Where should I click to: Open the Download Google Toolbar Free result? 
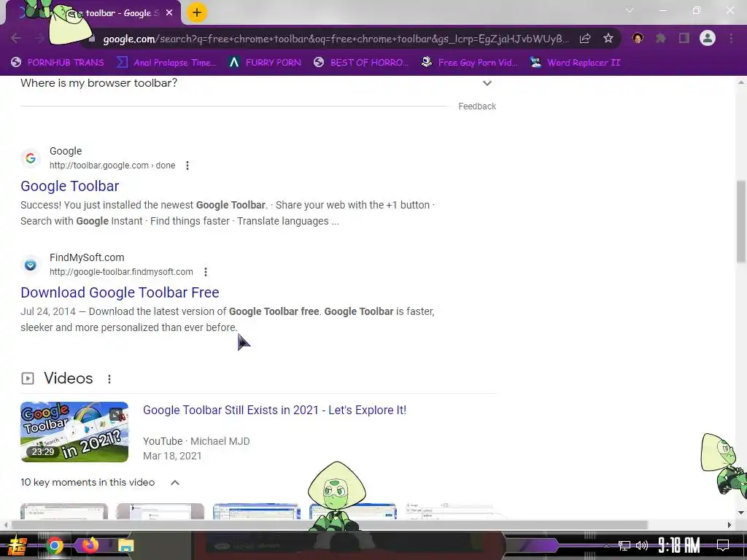point(120,292)
